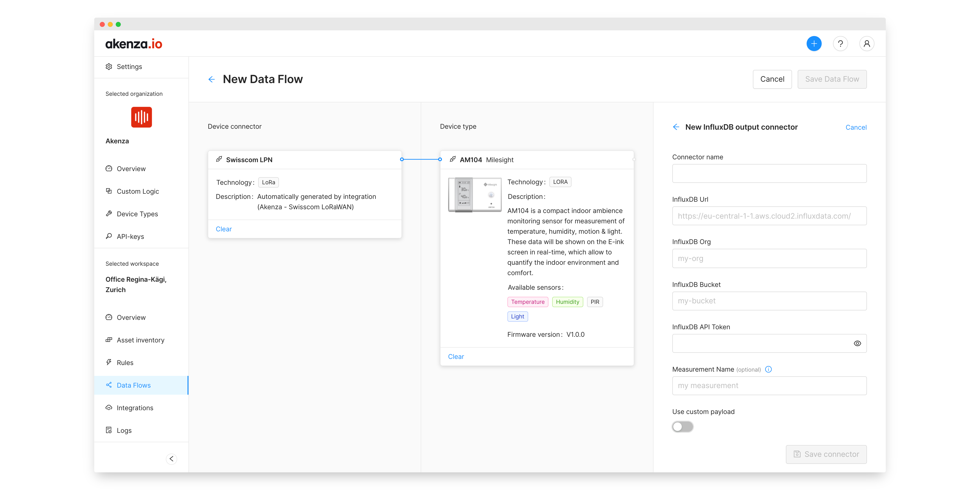The image size is (980, 490).
Task: Open the user profile icon
Action: [866, 44]
